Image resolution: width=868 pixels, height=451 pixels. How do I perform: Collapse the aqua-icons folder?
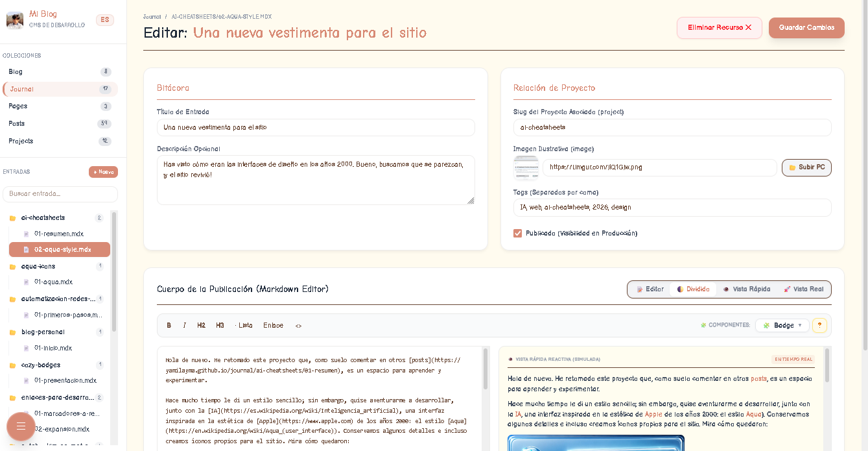(x=56, y=267)
